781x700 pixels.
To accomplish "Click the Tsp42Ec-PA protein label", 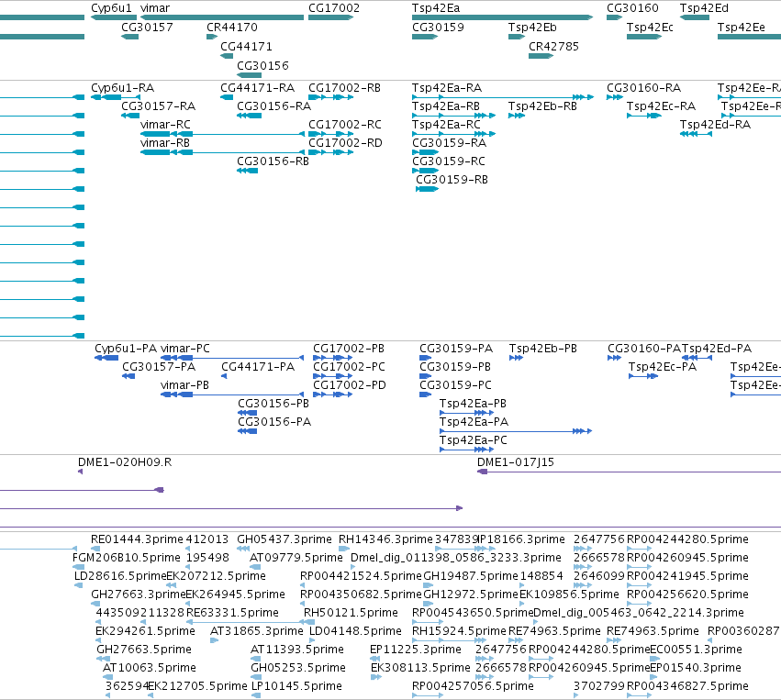I will click(663, 367).
